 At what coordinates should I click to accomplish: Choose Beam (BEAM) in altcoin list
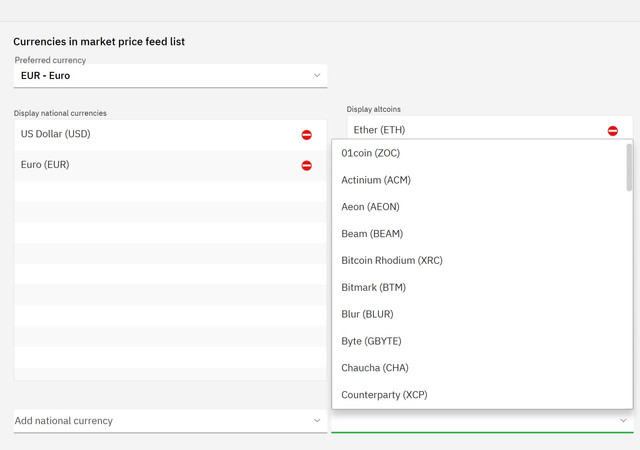(x=479, y=234)
